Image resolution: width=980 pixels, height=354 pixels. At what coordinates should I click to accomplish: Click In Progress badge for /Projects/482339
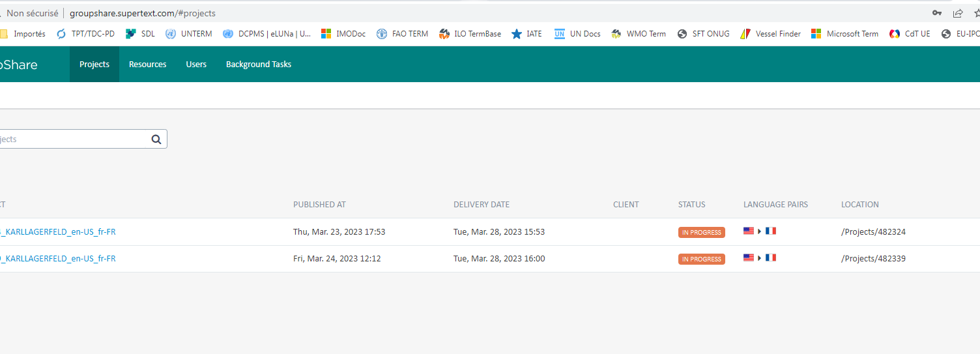702,259
